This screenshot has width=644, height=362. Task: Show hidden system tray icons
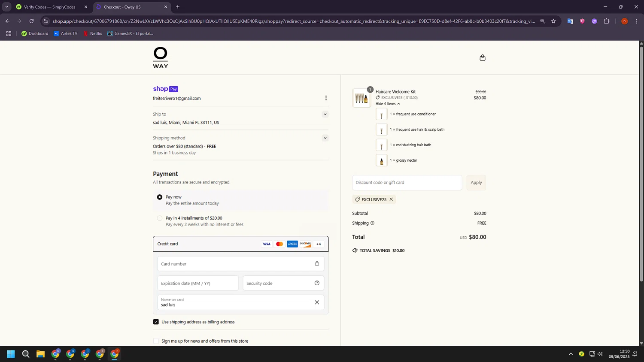pyautogui.click(x=571, y=354)
